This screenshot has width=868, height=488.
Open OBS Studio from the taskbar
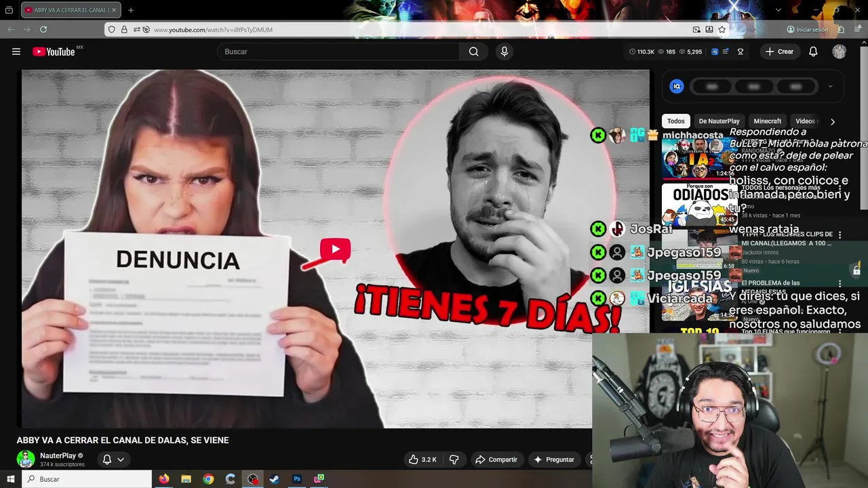[x=253, y=479]
